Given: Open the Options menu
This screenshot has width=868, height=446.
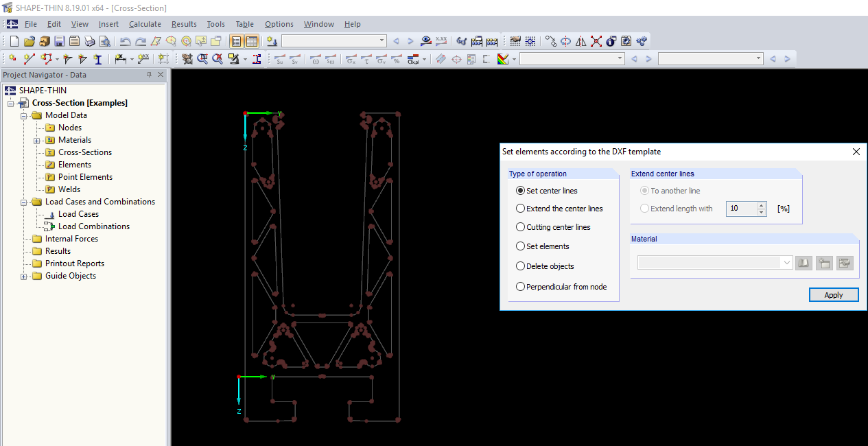Looking at the screenshot, I should 279,24.
